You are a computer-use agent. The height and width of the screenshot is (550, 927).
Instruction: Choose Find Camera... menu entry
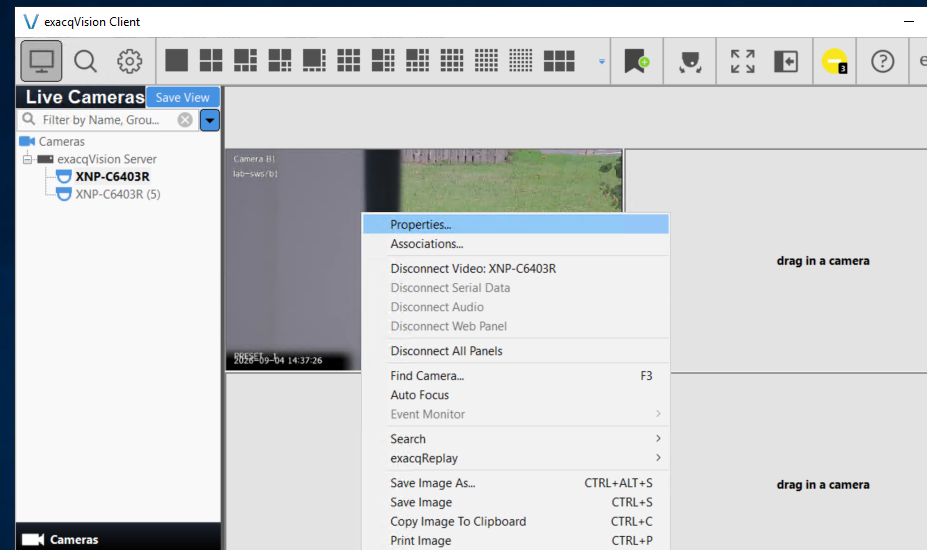point(516,376)
